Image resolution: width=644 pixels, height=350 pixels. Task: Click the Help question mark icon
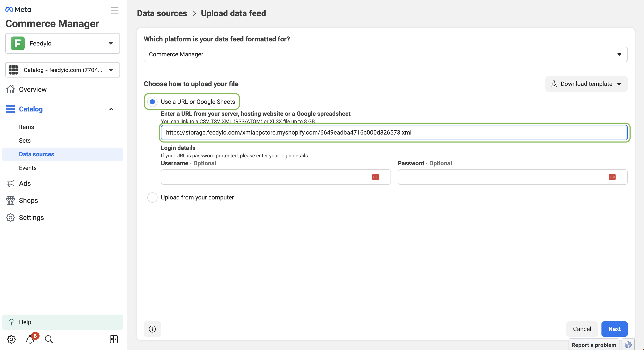(11, 322)
